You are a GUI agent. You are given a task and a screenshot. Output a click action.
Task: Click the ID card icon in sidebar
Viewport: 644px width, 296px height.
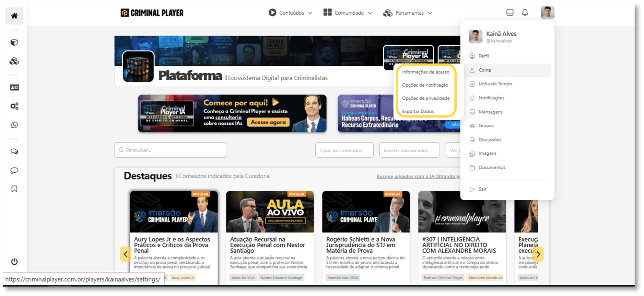tap(14, 87)
